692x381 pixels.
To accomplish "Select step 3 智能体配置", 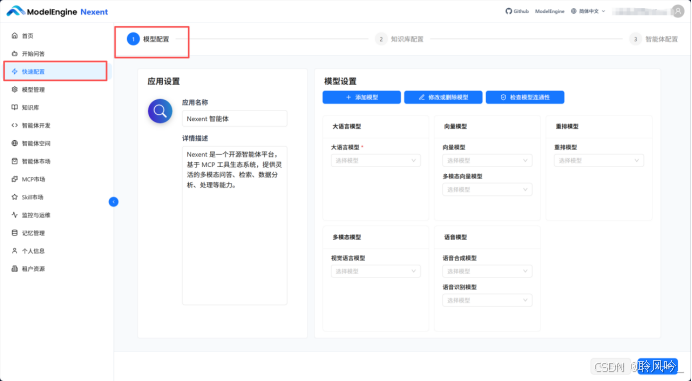I will (x=654, y=39).
